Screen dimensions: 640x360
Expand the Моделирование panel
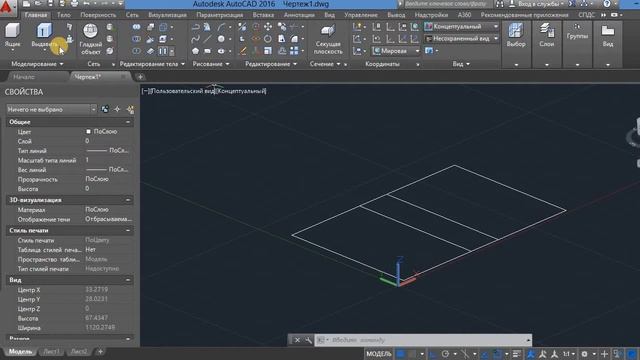pyautogui.click(x=37, y=64)
